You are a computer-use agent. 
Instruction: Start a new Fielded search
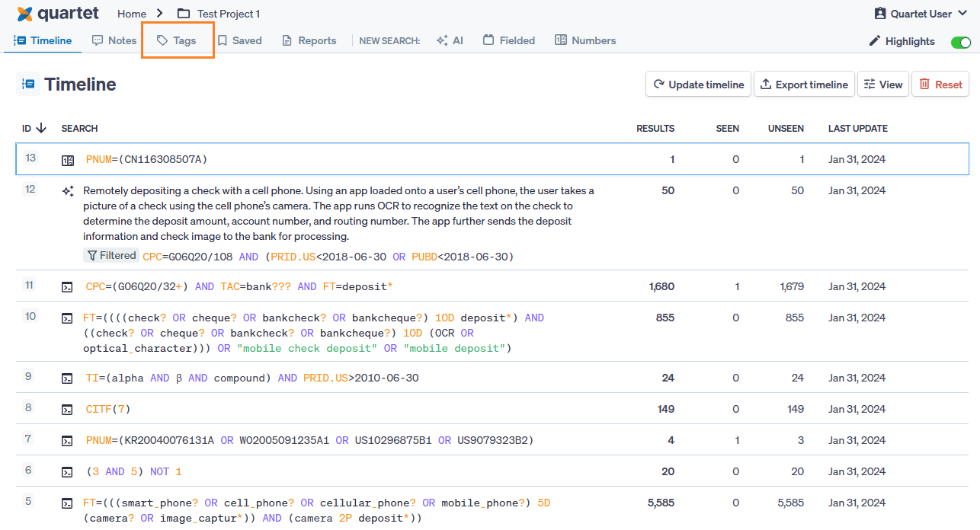point(509,41)
